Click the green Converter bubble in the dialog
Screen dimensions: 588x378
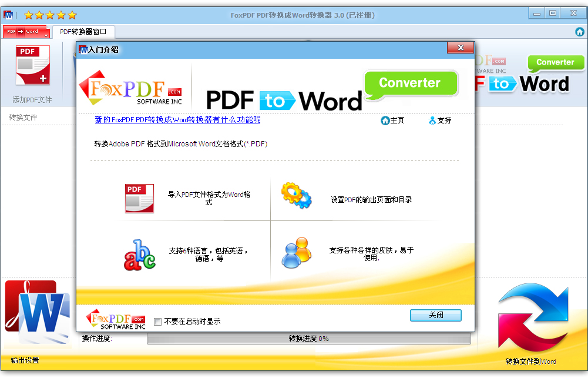411,85
